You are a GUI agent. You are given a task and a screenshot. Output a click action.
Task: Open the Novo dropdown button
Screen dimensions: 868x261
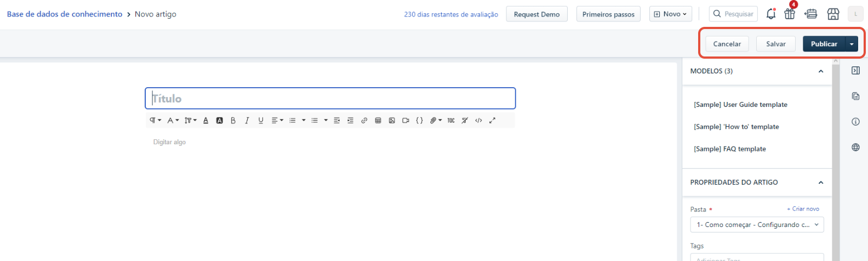(670, 14)
